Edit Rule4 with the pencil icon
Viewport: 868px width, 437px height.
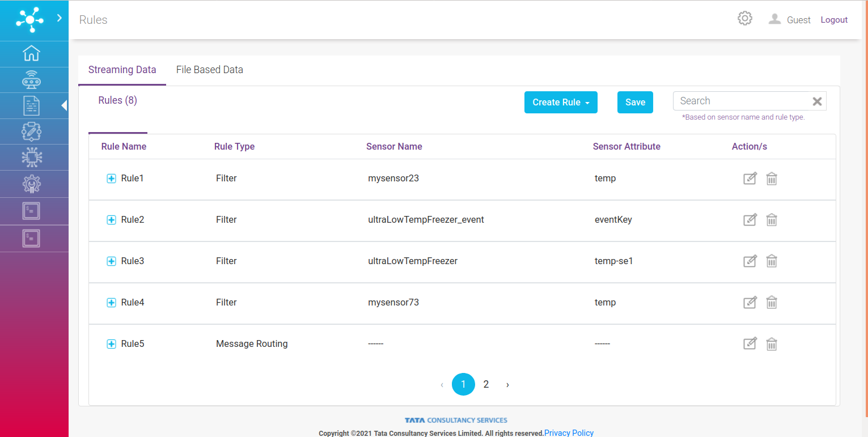tap(750, 303)
